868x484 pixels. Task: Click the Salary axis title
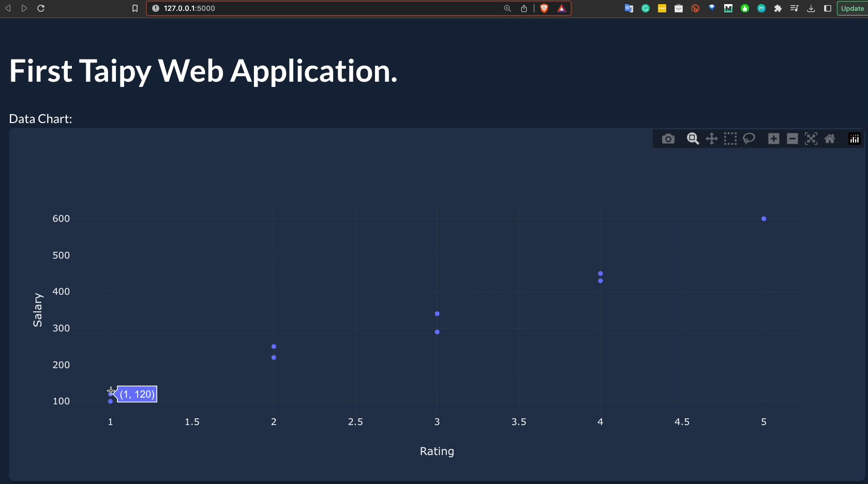point(37,310)
